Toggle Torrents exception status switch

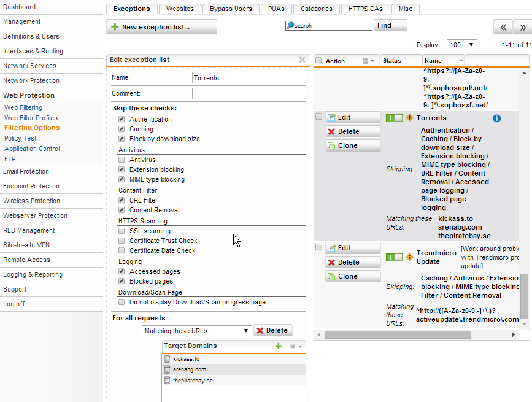(395, 118)
